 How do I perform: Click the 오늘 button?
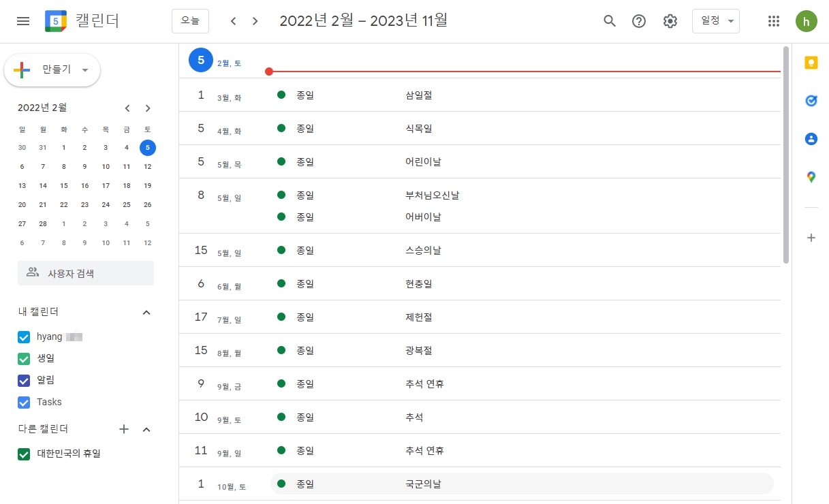pos(190,21)
